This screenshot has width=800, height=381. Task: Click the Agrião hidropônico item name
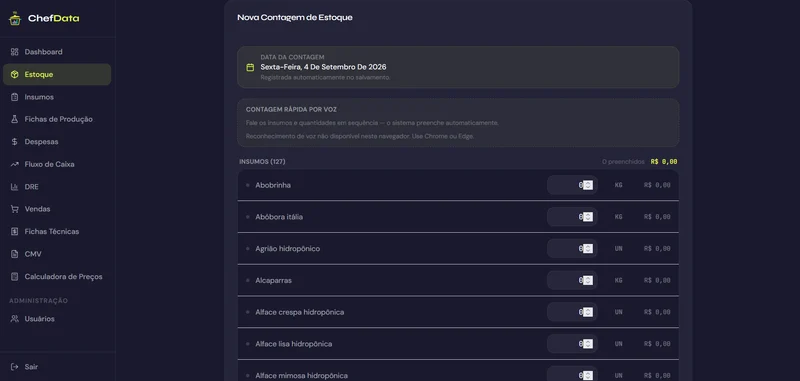[288, 248]
